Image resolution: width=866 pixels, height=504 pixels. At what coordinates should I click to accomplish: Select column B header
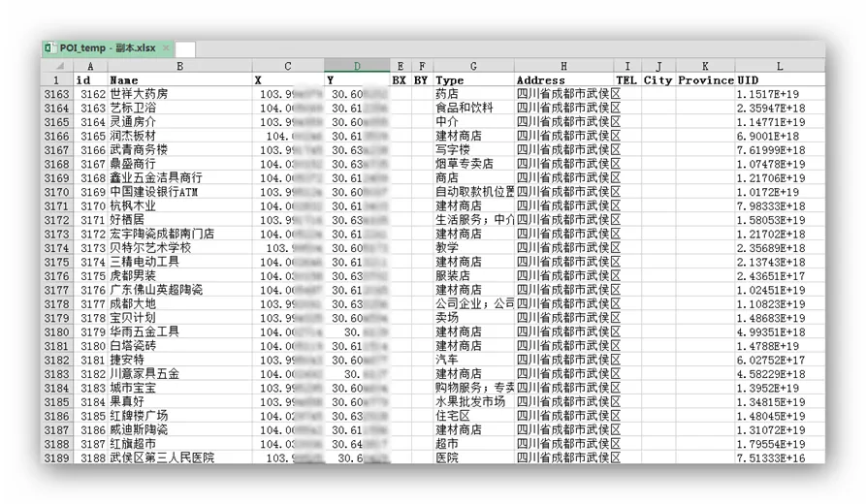[x=180, y=66]
